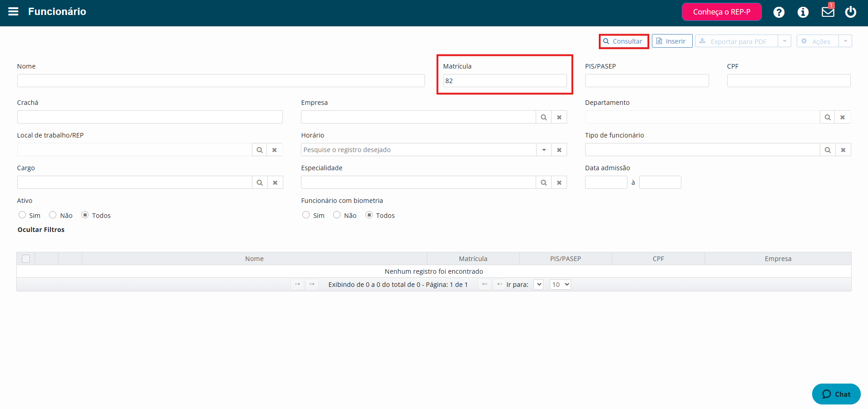Open Especialidade search magnifier icon

pos(544,182)
